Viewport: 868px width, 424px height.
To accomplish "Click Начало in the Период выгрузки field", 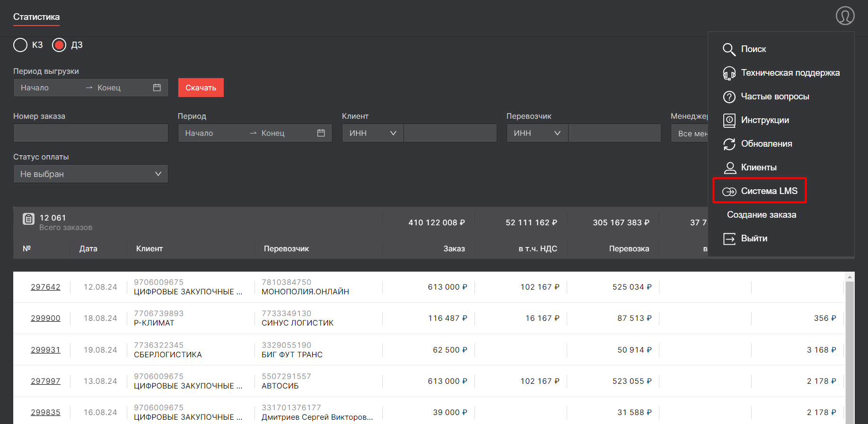I will (35, 88).
